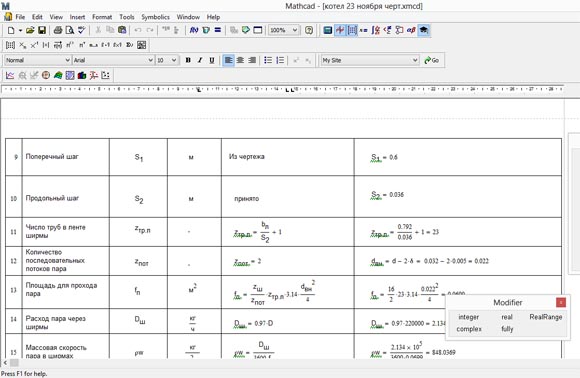The width and height of the screenshot is (580, 378).
Task: Toggle the Calculus toolbar icon
Action: coord(375,30)
